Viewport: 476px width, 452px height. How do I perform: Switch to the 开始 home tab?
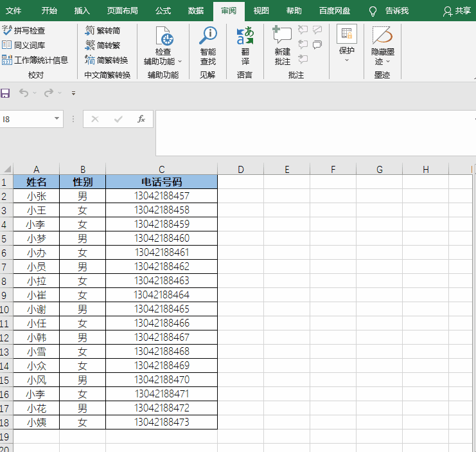[49, 11]
